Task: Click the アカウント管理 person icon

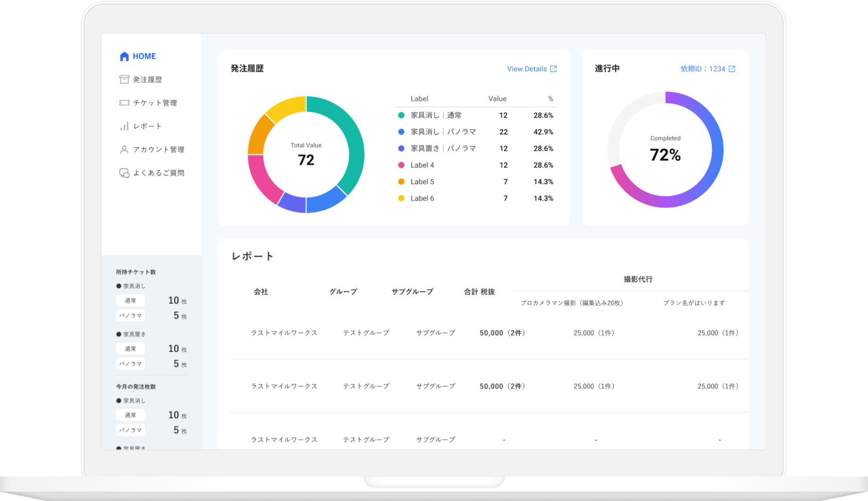Action: [124, 150]
